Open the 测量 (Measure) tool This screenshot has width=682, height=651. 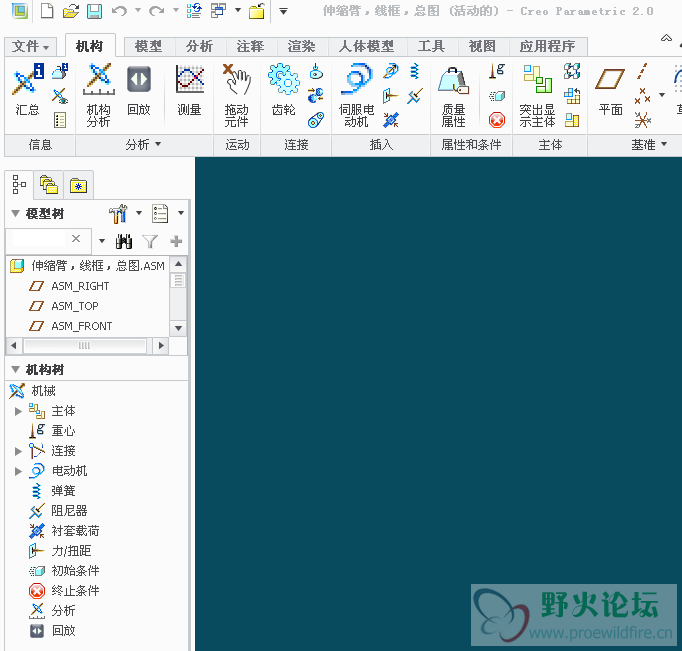(x=189, y=96)
